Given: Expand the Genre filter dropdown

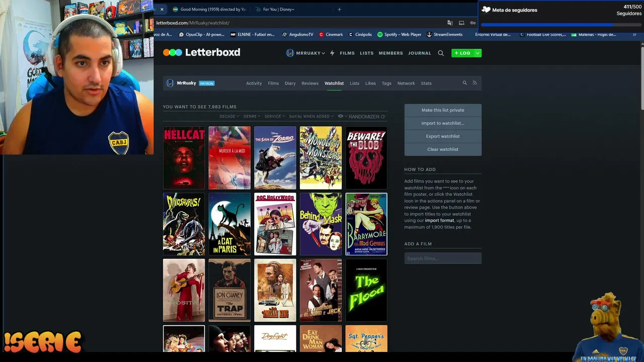Looking at the screenshot, I should click(252, 116).
